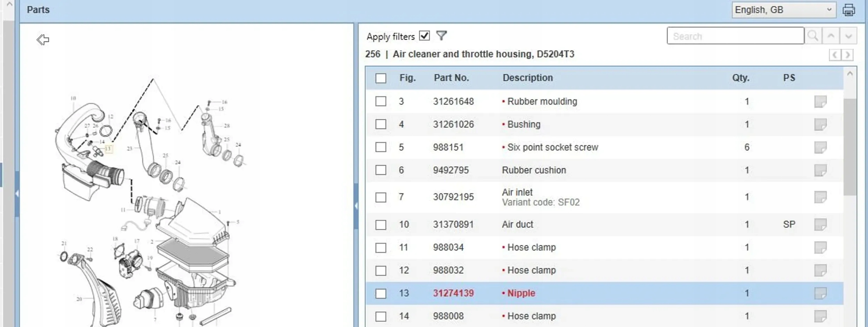Image resolution: width=868 pixels, height=327 pixels.
Task: Open note for Bushing row
Action: click(x=820, y=124)
